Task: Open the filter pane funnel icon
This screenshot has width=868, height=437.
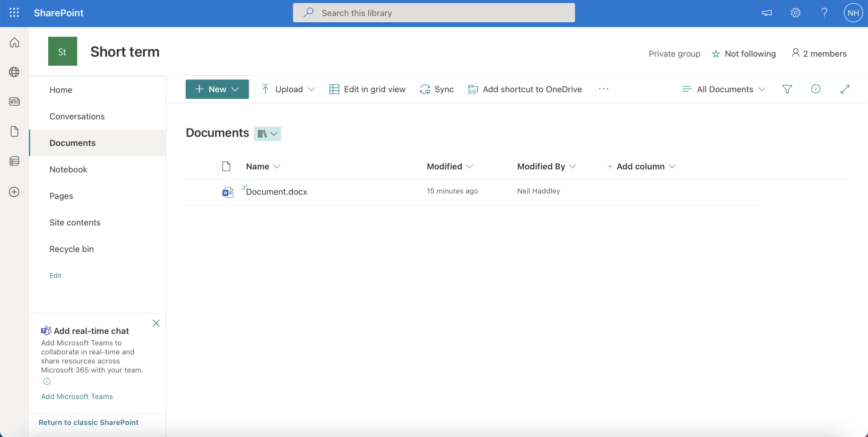Action: (787, 89)
